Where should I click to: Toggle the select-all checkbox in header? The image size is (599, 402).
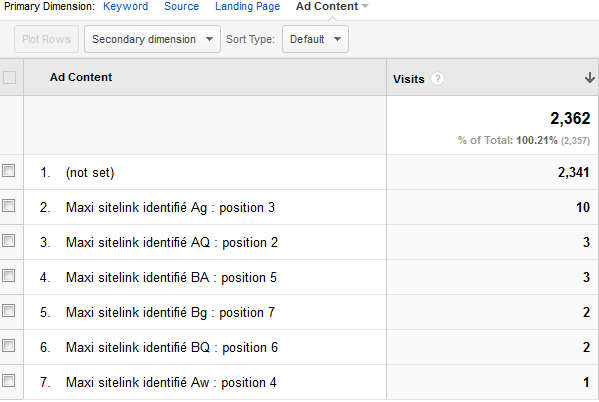pos(9,77)
